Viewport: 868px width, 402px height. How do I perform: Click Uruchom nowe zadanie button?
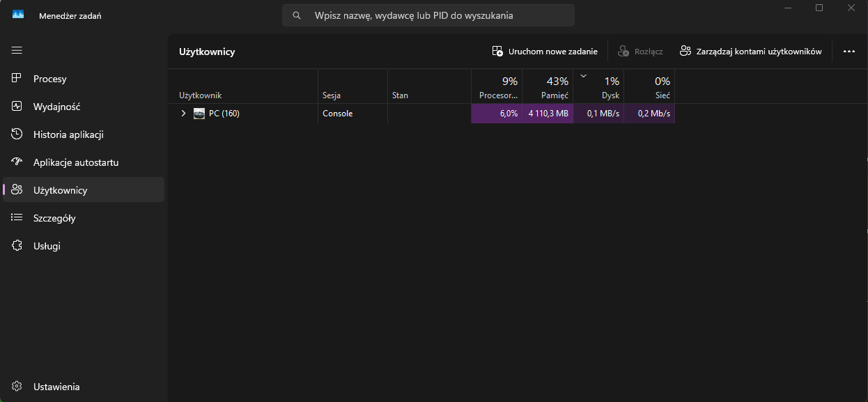545,52
